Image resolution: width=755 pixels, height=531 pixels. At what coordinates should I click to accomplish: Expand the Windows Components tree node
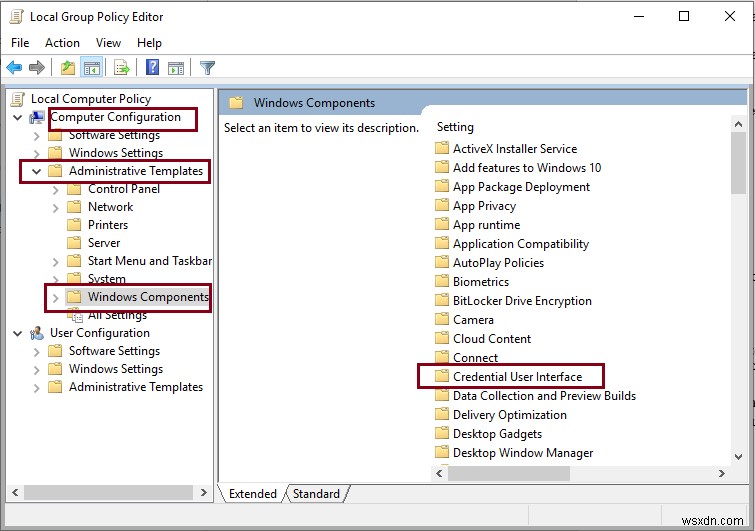55,298
